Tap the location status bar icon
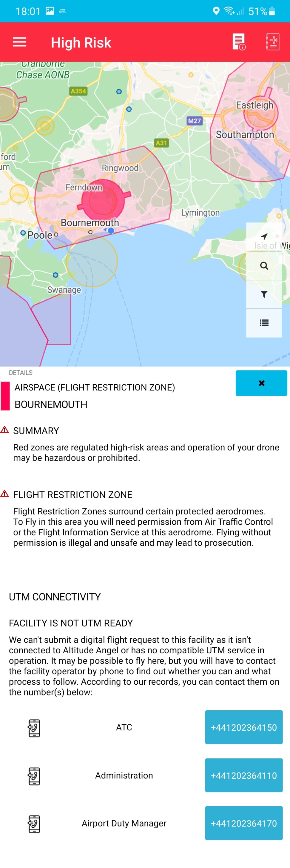This screenshot has height=868, width=290. (216, 11)
